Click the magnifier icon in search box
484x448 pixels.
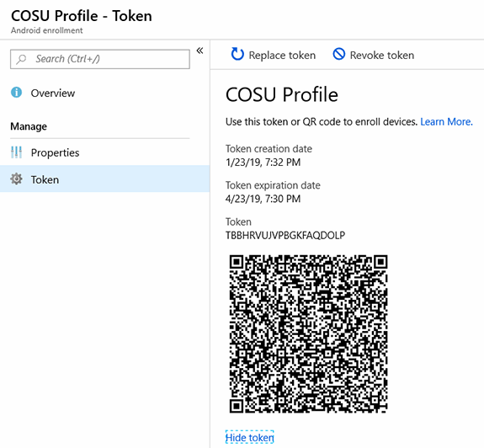[21, 59]
